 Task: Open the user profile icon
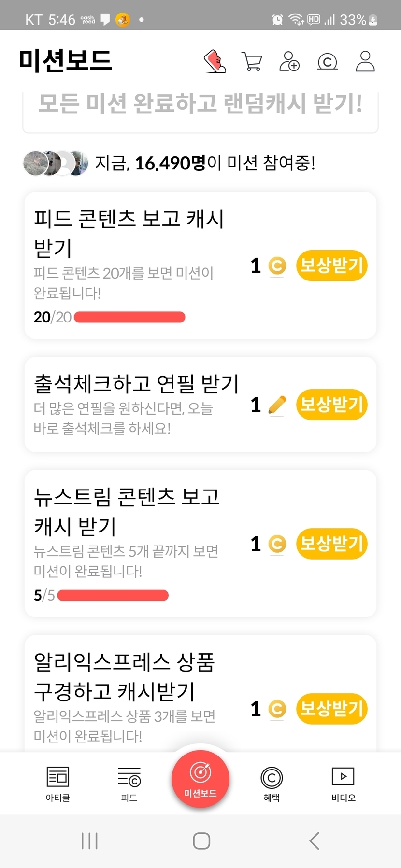[365, 61]
